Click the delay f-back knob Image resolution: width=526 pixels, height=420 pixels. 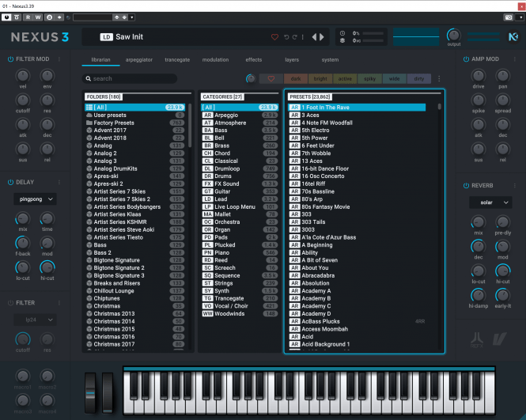[23, 243]
